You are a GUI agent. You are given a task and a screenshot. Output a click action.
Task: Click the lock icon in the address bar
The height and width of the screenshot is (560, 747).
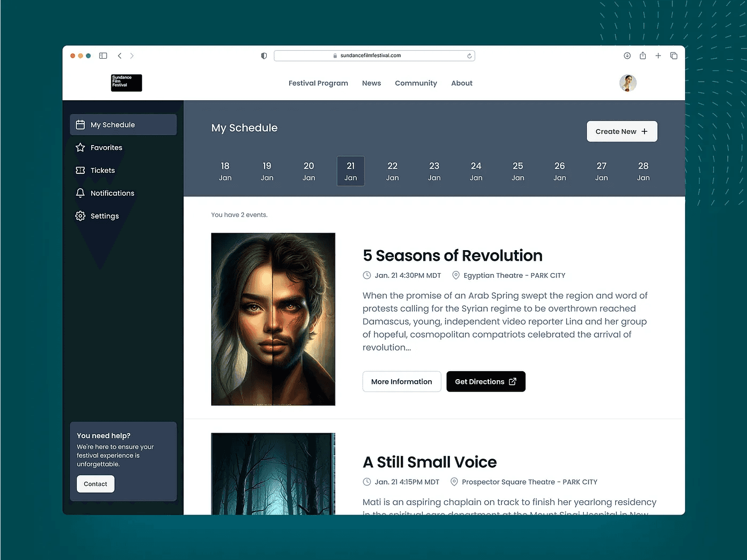point(335,55)
